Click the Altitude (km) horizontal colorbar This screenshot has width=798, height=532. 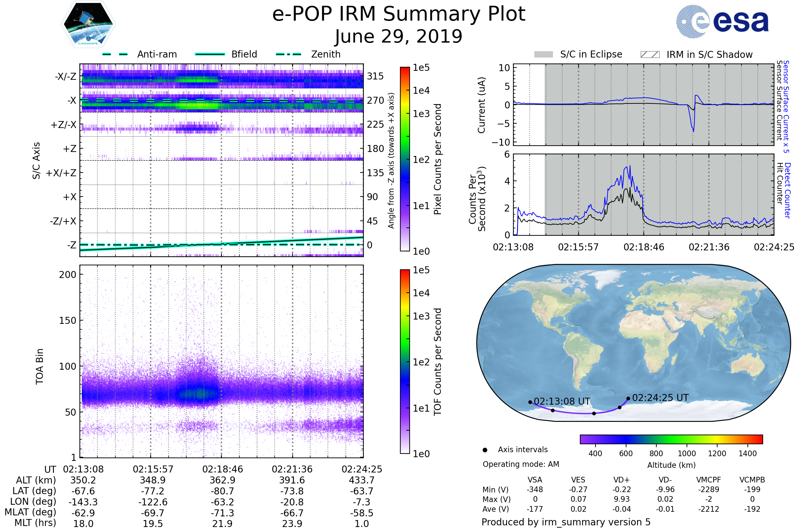[x=671, y=439]
